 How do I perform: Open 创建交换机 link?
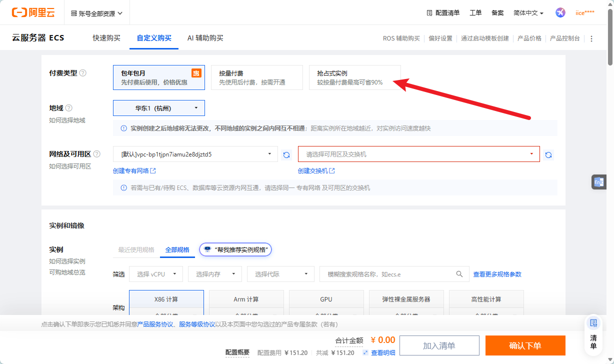(316, 171)
